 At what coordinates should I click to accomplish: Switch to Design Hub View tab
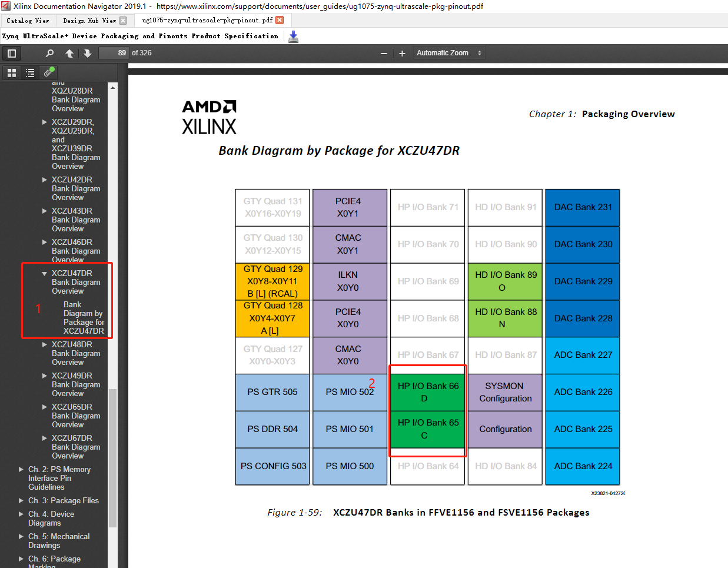[x=90, y=21]
